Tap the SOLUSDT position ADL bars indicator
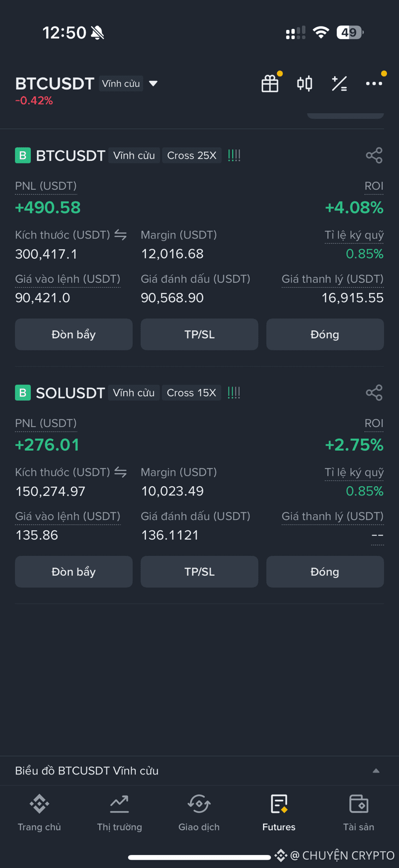 point(234,392)
